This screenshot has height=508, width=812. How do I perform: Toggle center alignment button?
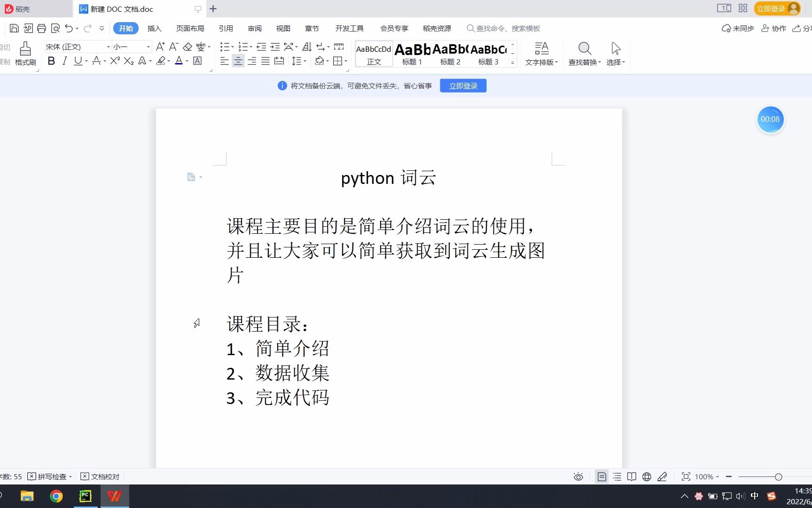tap(238, 61)
